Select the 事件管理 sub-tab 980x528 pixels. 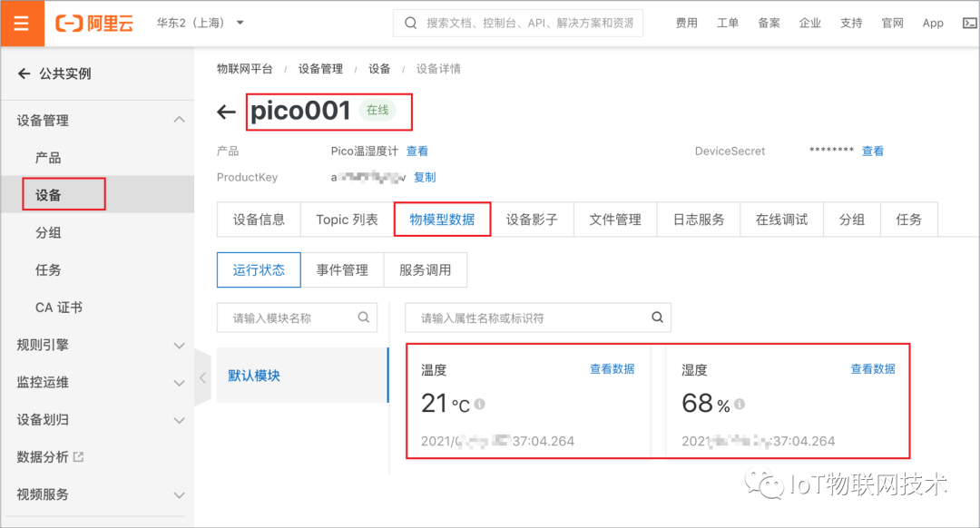[342, 270]
